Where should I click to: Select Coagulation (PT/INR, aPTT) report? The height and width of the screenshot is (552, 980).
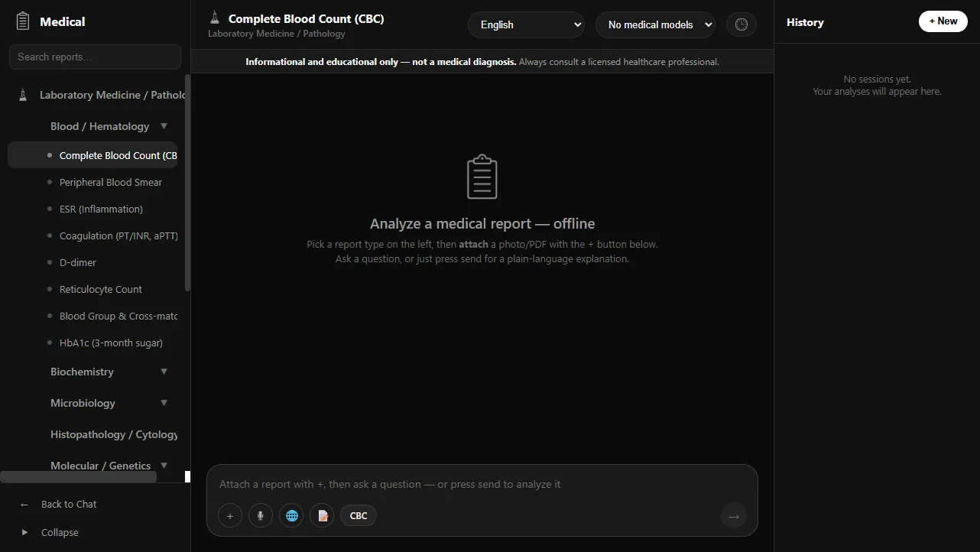coord(92,235)
